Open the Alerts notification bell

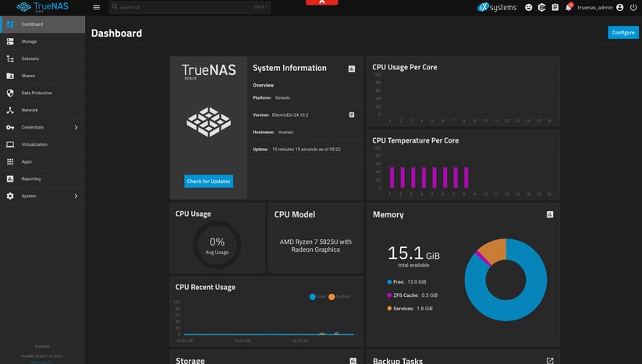point(569,7)
